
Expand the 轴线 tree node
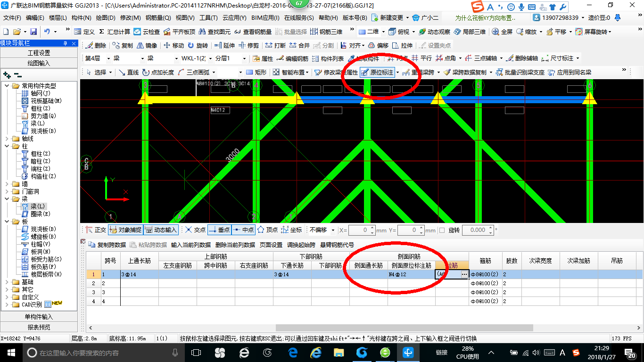point(7,139)
